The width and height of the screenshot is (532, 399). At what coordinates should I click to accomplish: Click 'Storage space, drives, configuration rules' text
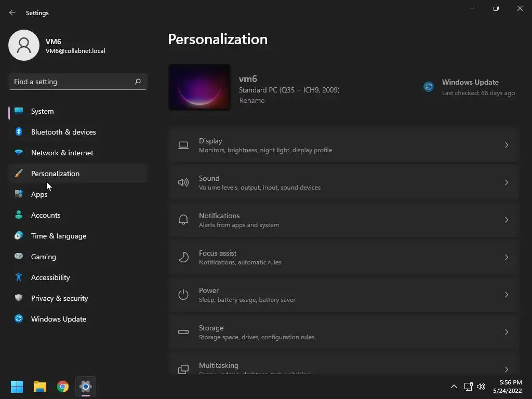[x=257, y=337]
